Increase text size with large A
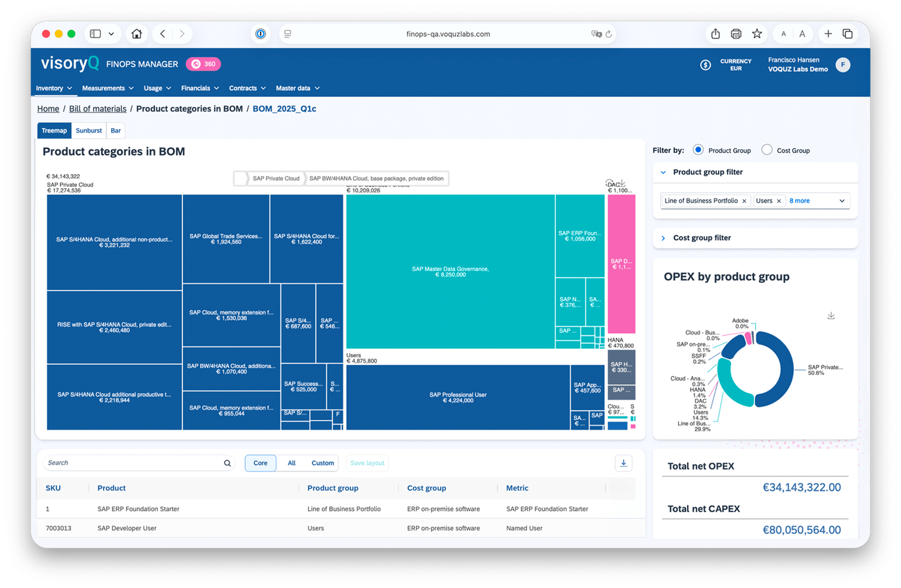The image size is (901, 588). (x=802, y=34)
